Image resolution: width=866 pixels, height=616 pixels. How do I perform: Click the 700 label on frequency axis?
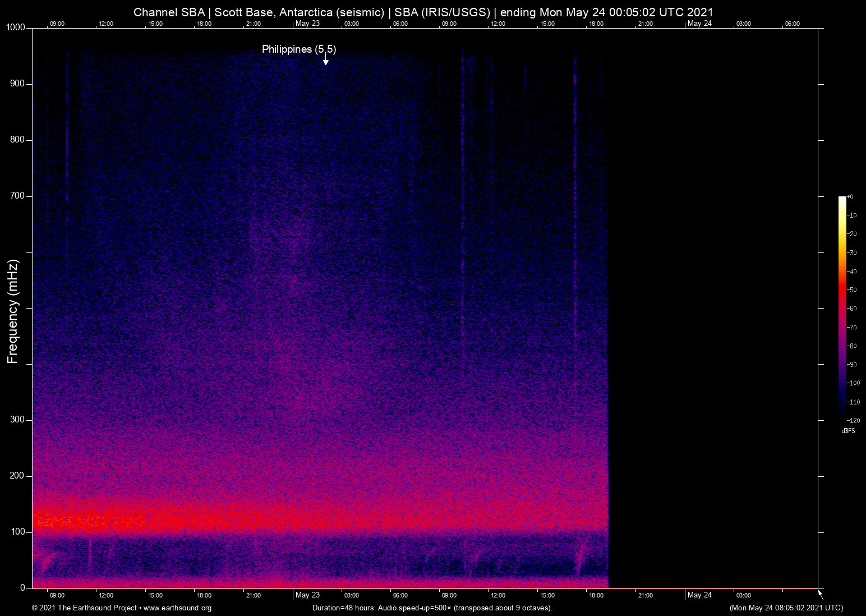[18, 196]
